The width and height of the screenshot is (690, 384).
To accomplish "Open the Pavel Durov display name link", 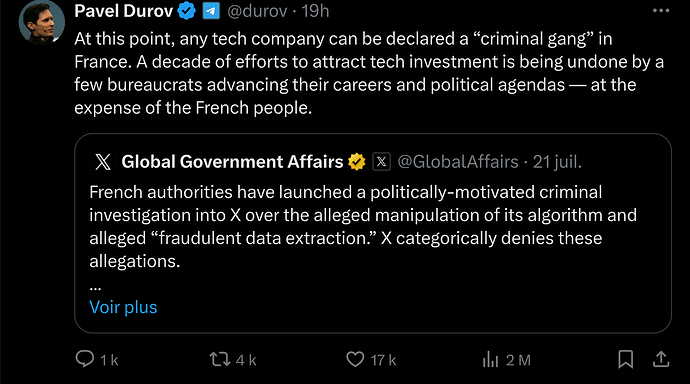I will coord(124,11).
